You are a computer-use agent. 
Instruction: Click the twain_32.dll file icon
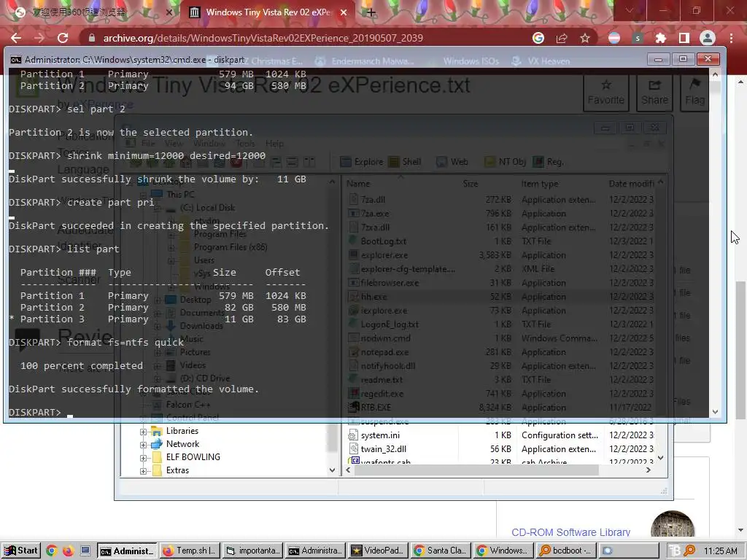tap(353, 448)
